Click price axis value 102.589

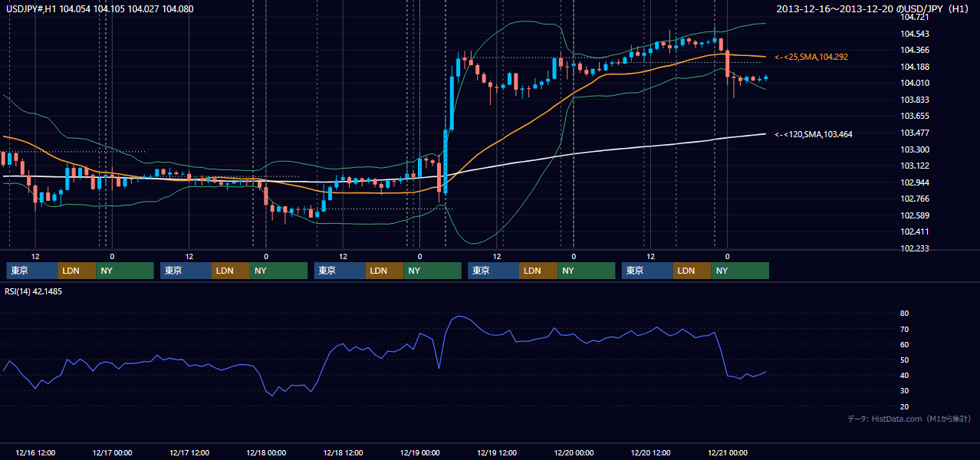916,215
